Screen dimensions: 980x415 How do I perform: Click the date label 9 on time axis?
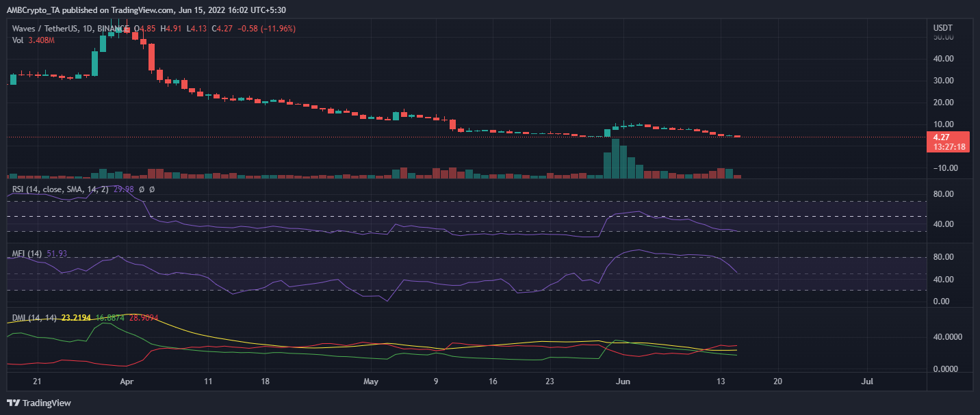436,381
